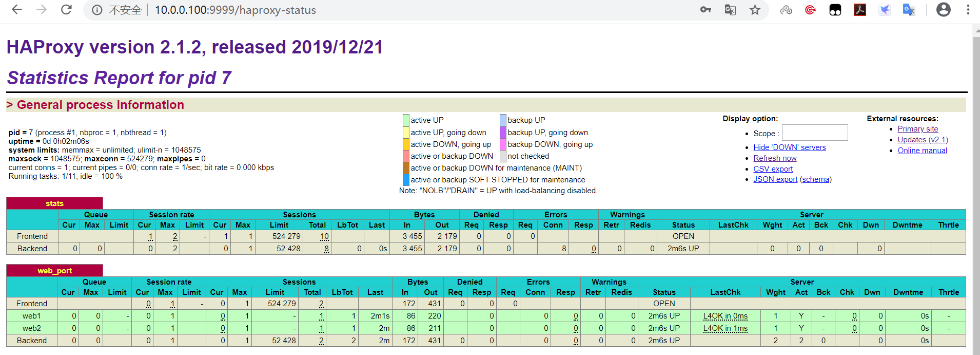The width and height of the screenshot is (980, 355).
Task: Open the saved password key icon
Action: [705, 10]
